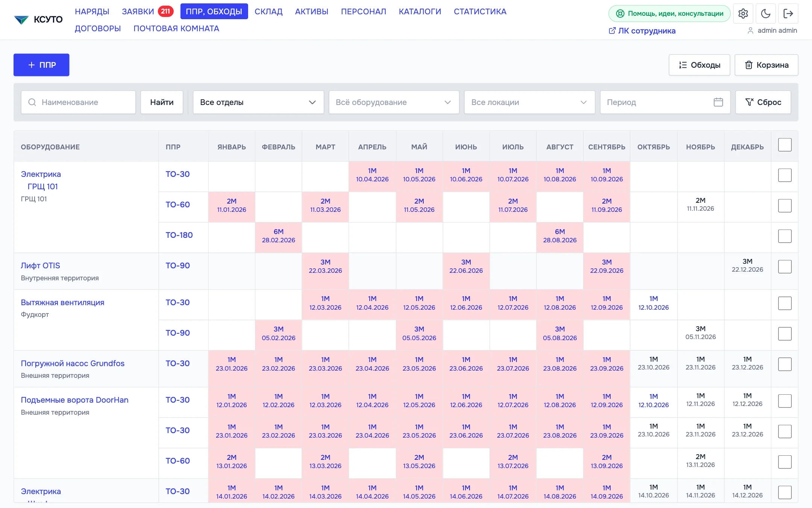Click the + ППР button
This screenshot has width=812, height=508.
(x=41, y=65)
